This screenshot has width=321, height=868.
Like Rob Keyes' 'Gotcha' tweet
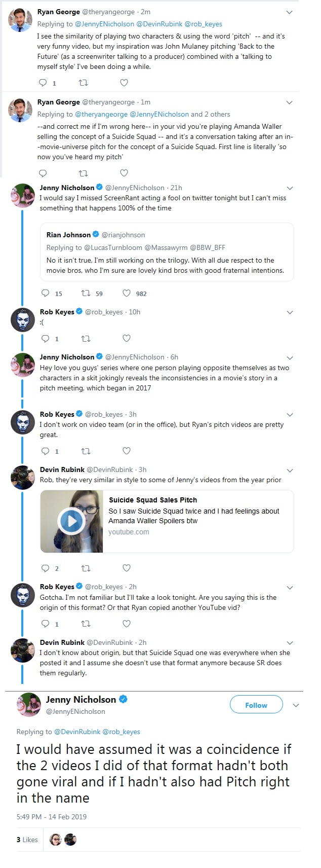127,624
